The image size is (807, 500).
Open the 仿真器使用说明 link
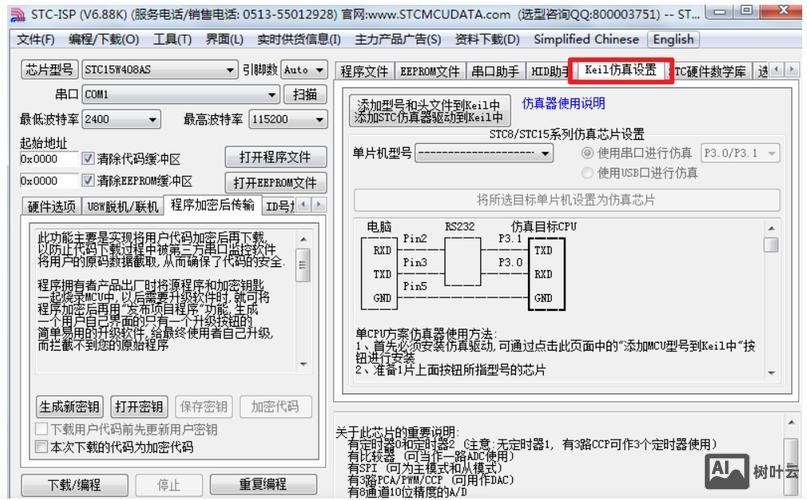(x=564, y=104)
